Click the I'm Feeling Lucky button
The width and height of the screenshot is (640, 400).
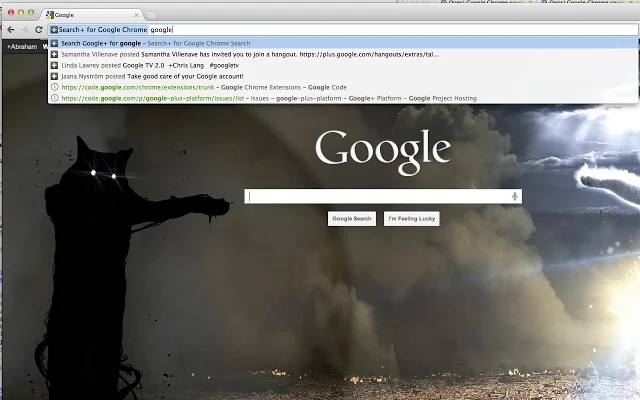coord(411,219)
